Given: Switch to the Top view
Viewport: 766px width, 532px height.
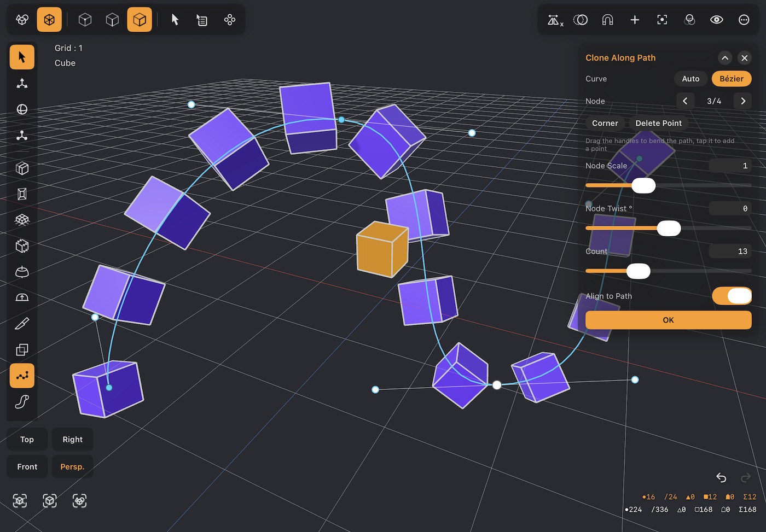Looking at the screenshot, I should 27,440.
